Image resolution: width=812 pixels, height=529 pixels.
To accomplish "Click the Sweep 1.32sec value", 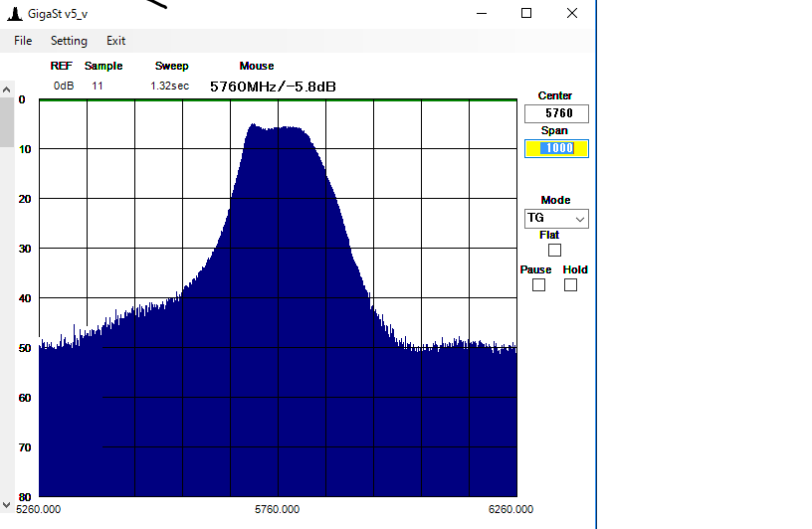I will (169, 87).
